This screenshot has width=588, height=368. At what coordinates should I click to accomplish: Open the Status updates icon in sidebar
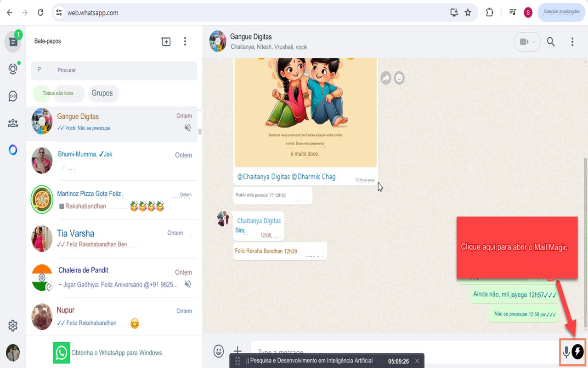click(x=13, y=69)
